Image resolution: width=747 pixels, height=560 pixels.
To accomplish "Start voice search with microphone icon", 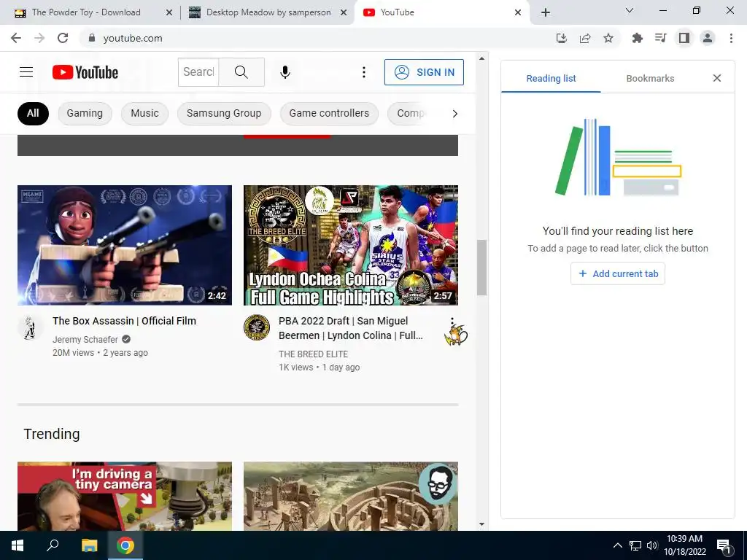I will click(x=285, y=72).
